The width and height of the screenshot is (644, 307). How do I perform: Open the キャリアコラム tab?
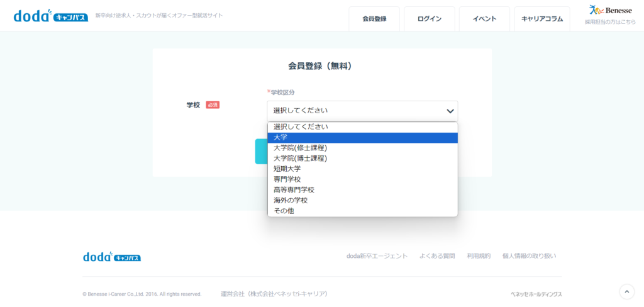point(541,19)
